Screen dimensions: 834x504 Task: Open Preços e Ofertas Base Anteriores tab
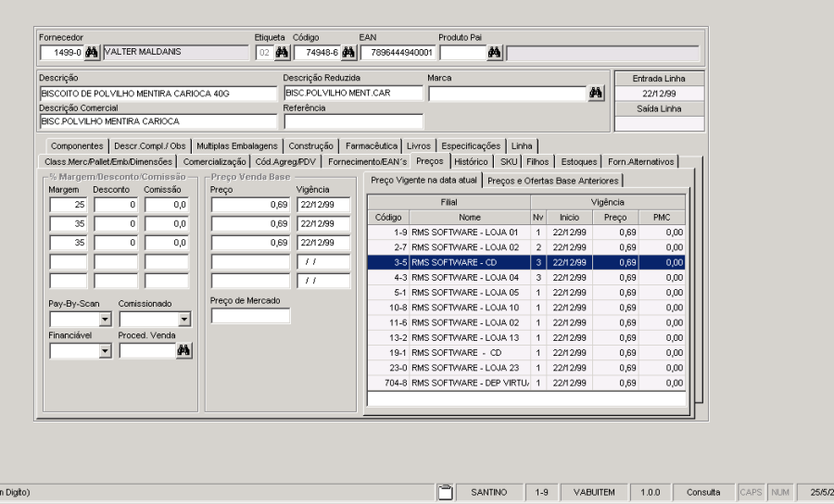click(553, 181)
